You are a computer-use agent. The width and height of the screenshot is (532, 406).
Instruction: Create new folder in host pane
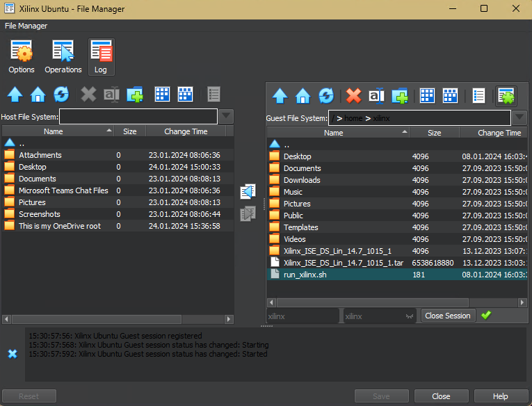click(135, 95)
